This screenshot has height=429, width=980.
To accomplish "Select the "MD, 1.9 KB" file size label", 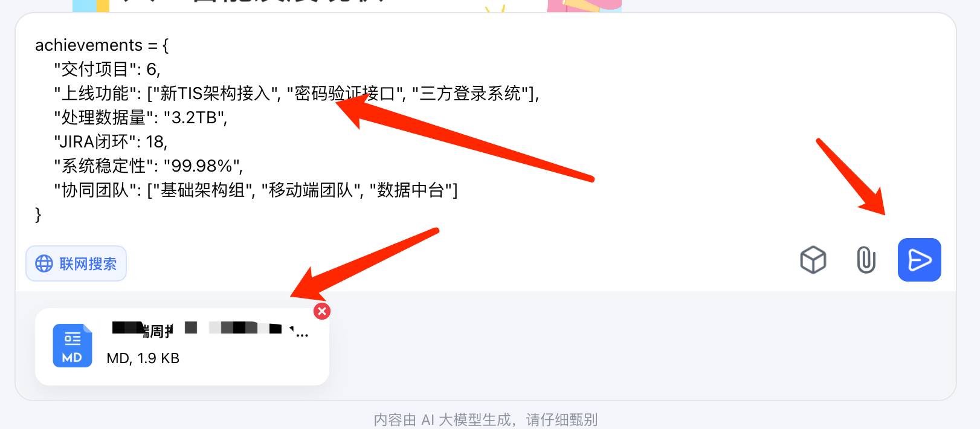I will pyautogui.click(x=143, y=358).
